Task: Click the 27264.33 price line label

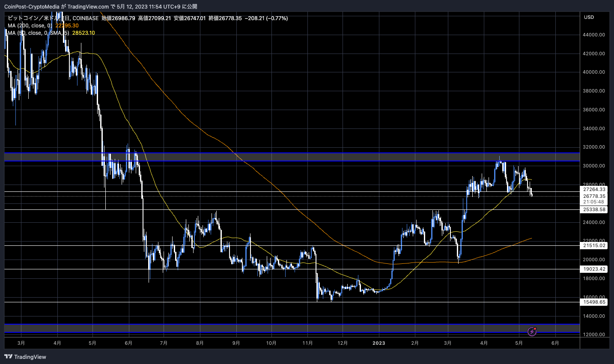Action: pyautogui.click(x=594, y=189)
